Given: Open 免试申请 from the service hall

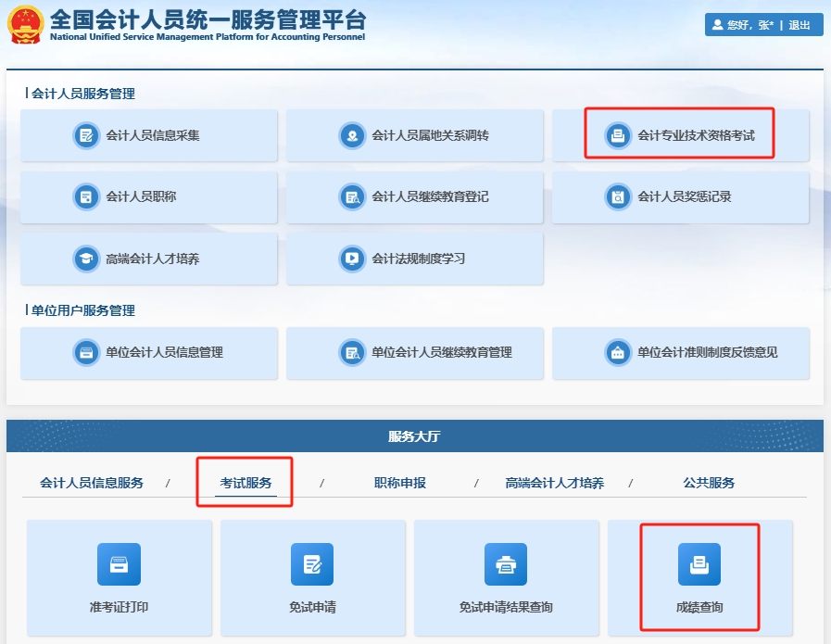Looking at the screenshot, I should pyautogui.click(x=313, y=563).
